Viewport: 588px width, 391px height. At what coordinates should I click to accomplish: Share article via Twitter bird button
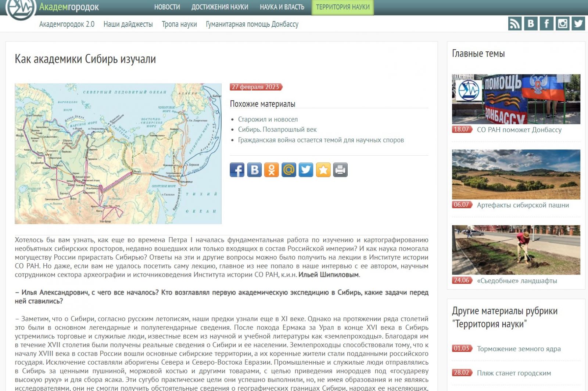pyautogui.click(x=306, y=170)
